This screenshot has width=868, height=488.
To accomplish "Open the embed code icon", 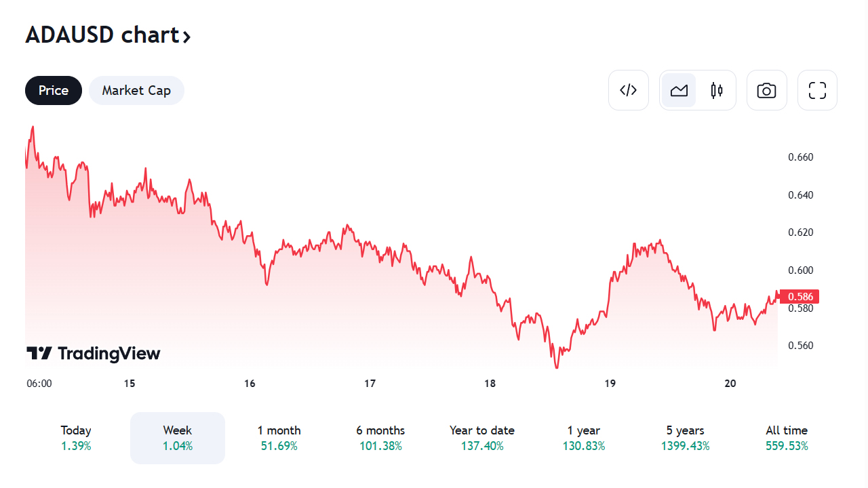I will click(629, 90).
